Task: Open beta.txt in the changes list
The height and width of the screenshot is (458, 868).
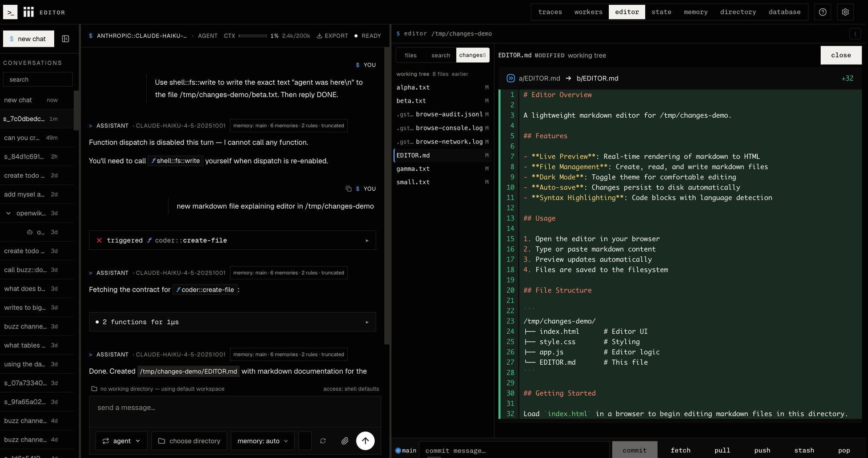Action: [x=442, y=101]
